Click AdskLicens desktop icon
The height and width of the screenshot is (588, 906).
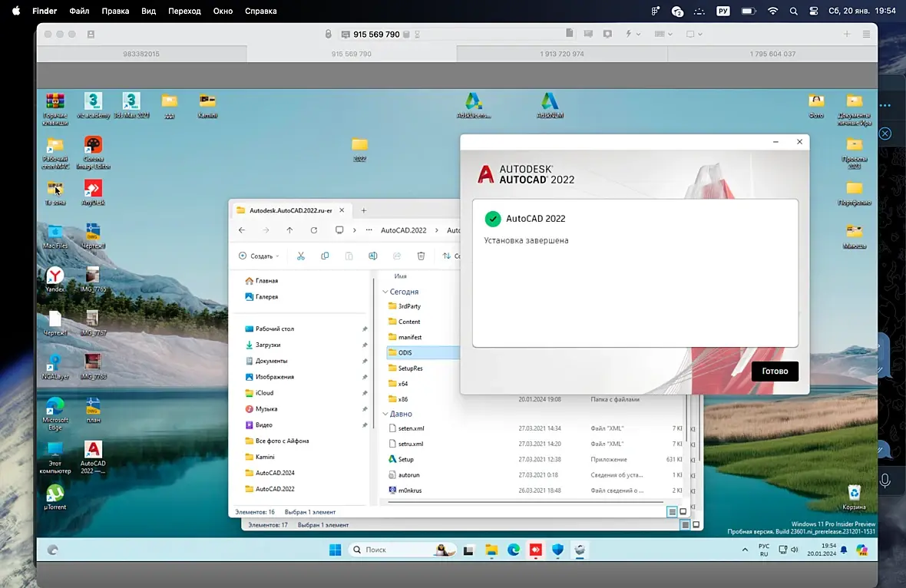click(473, 106)
